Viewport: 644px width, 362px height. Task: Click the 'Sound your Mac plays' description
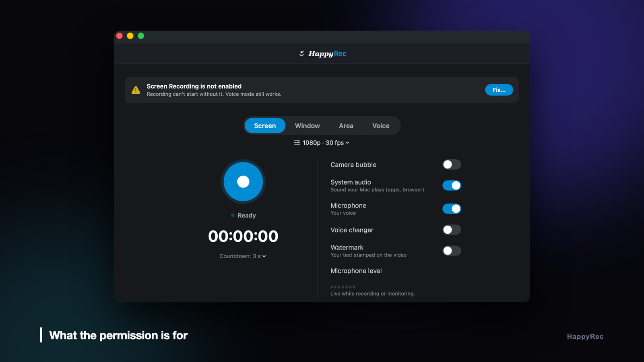coord(377,190)
